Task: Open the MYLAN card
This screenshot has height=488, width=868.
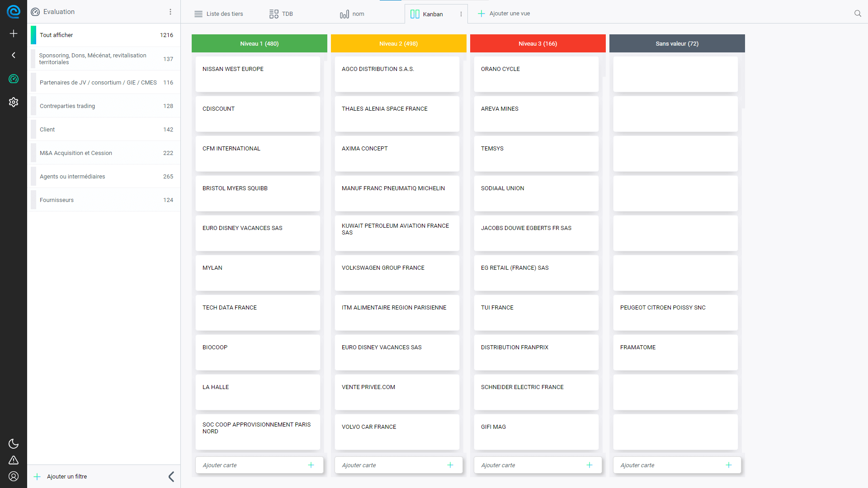Action: click(x=258, y=273)
